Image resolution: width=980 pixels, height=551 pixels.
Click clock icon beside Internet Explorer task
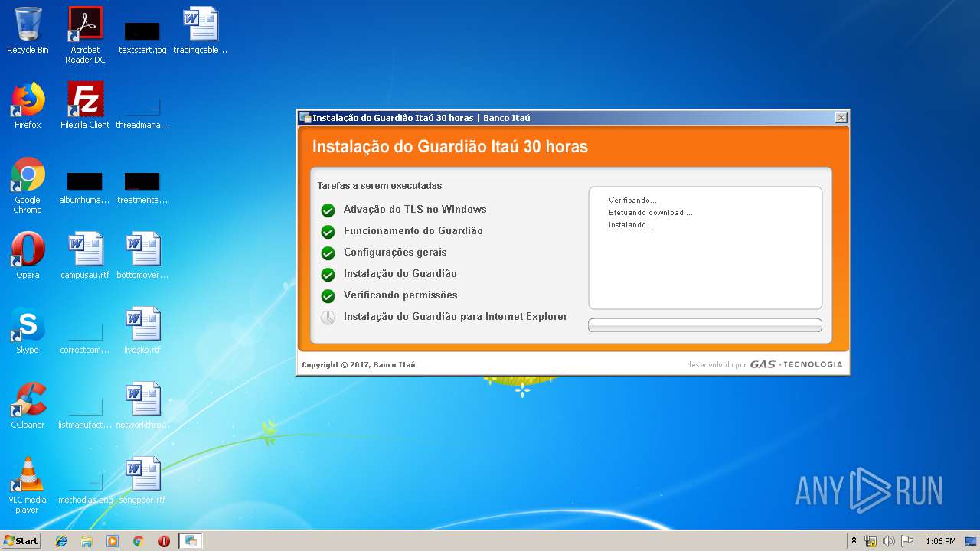click(x=328, y=318)
